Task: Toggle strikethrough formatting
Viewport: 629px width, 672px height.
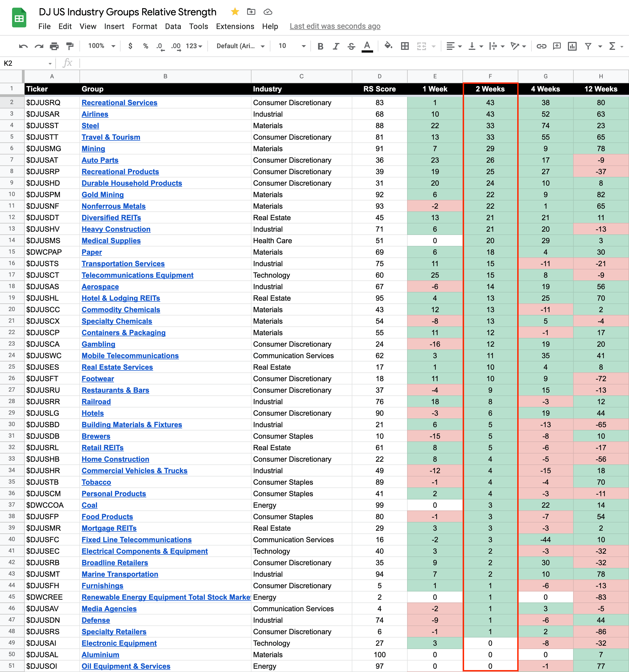Action: tap(351, 46)
